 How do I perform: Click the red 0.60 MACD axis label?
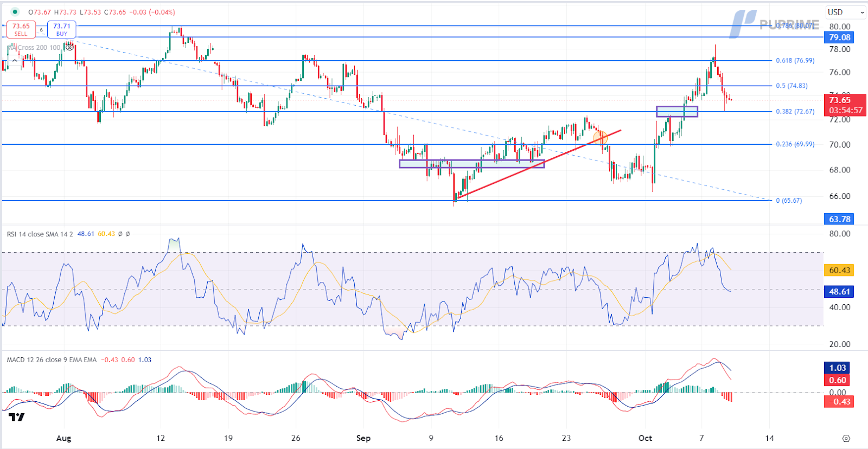837,380
